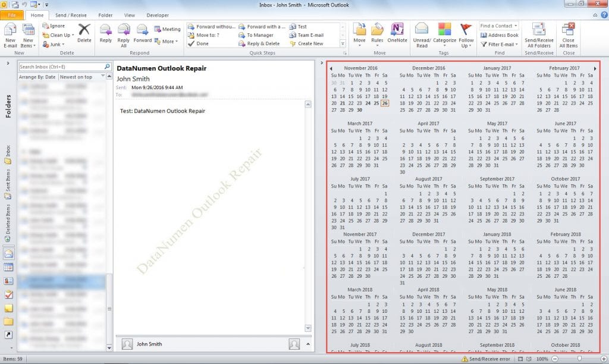This screenshot has height=364, width=609.
Task: Click Send/Receive All Folders
Action: [538, 34]
